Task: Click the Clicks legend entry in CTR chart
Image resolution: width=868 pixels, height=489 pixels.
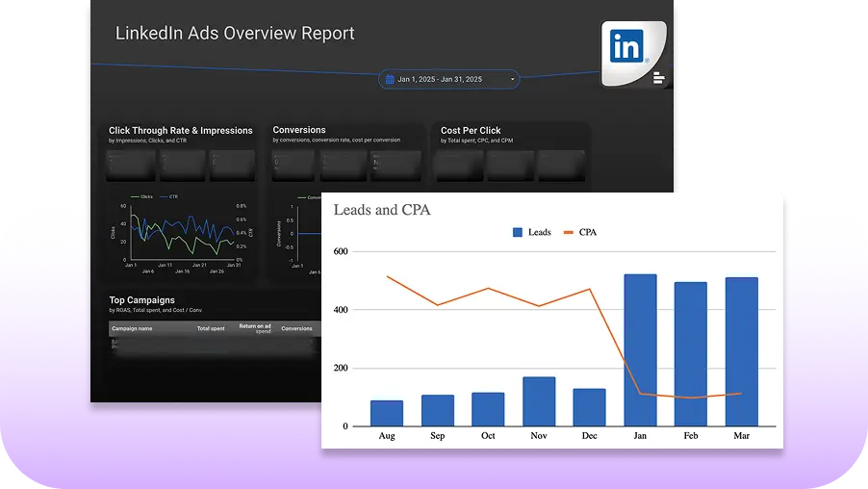Action: point(141,196)
